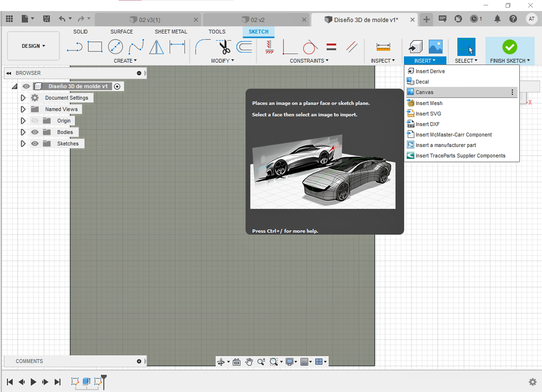Viewport: 542px width, 392px height.
Task: Hide the Sketches folder
Action: pyautogui.click(x=35, y=144)
